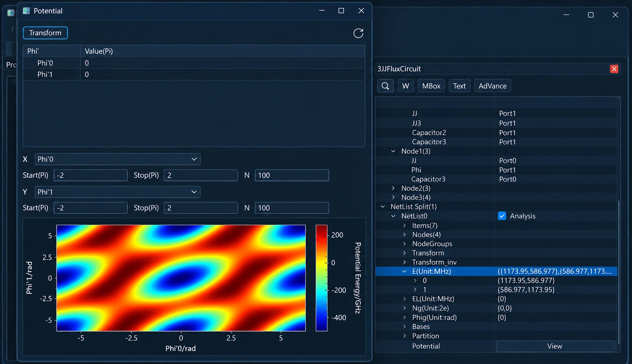Expand the Transform_inv tree node
Screen dimensions: 632x364
click(404, 262)
